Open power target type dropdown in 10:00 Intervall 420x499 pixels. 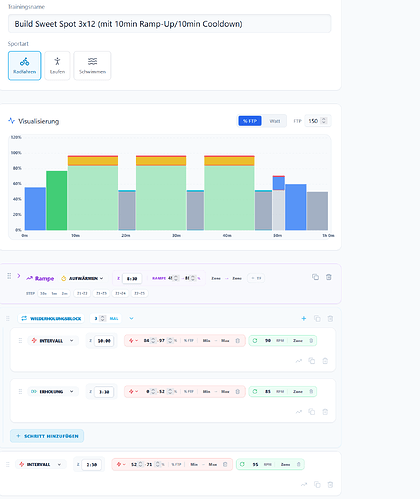tap(133, 340)
